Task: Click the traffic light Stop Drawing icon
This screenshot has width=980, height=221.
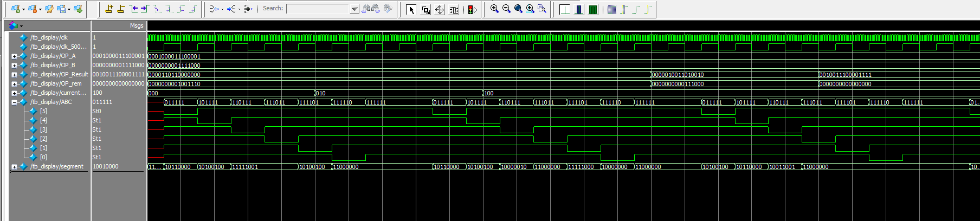Action: click(472, 9)
